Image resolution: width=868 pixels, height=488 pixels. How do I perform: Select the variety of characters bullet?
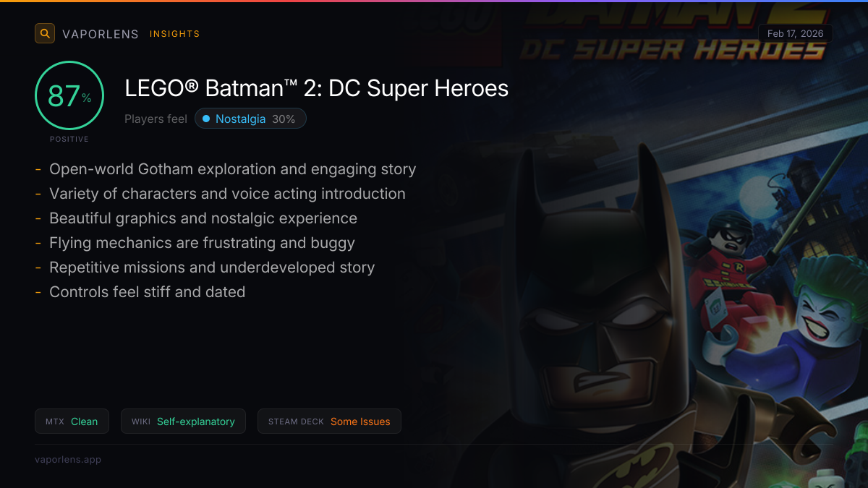[227, 194]
